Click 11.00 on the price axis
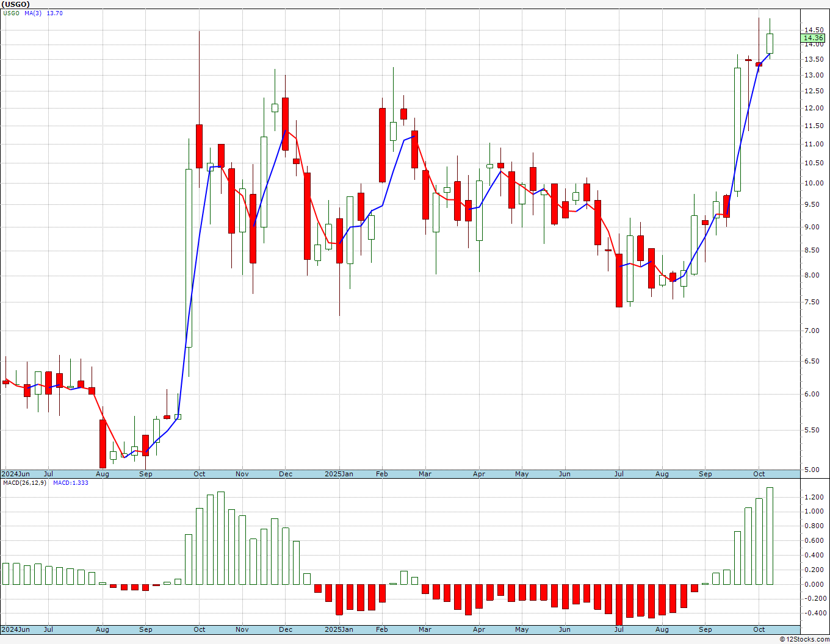The width and height of the screenshot is (830, 644). point(813,145)
